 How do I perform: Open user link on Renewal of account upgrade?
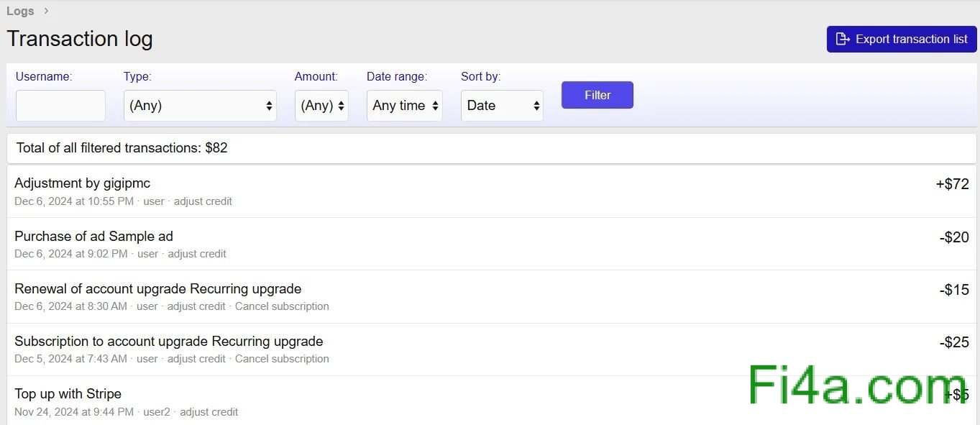pos(147,306)
